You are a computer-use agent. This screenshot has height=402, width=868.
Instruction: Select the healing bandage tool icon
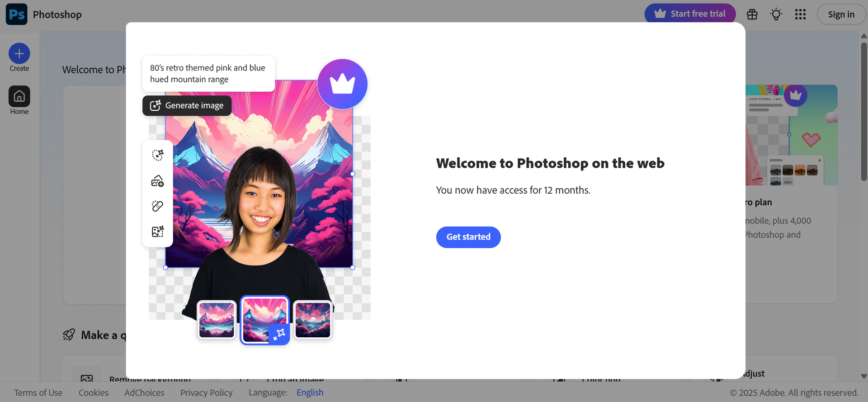coord(157,206)
